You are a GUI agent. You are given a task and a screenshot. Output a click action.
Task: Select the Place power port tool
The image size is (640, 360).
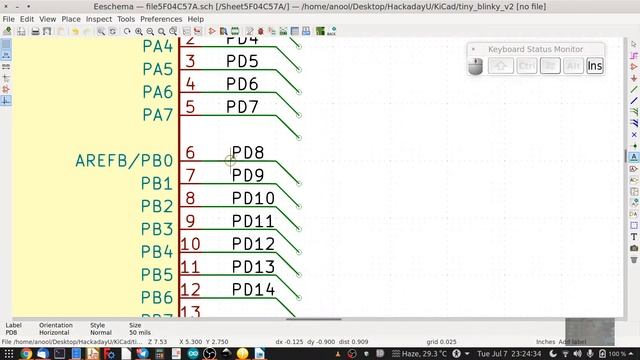634,78
